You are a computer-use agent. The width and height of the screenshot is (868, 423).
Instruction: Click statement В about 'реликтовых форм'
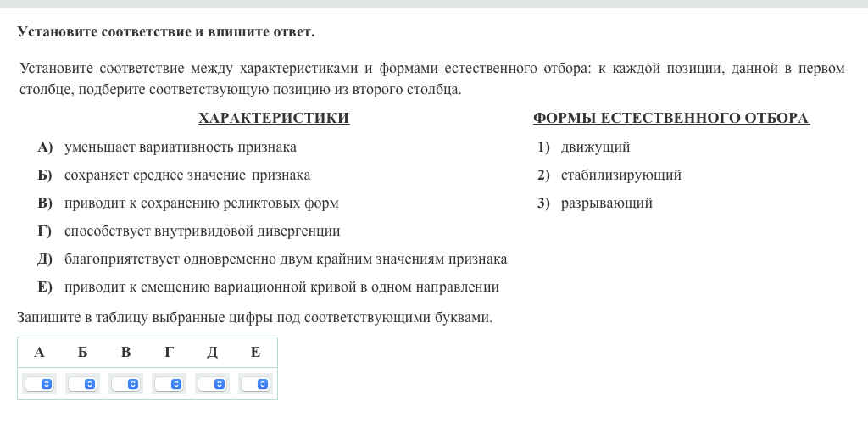[x=201, y=203]
